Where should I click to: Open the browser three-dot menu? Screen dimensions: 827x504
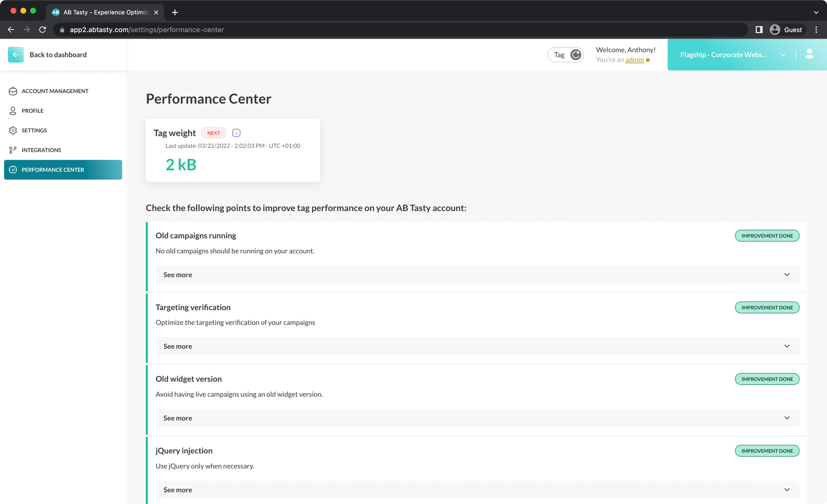816,29
